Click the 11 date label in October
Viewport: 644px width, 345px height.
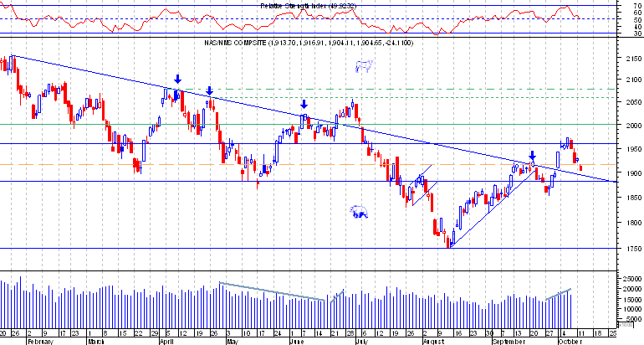[x=581, y=333]
